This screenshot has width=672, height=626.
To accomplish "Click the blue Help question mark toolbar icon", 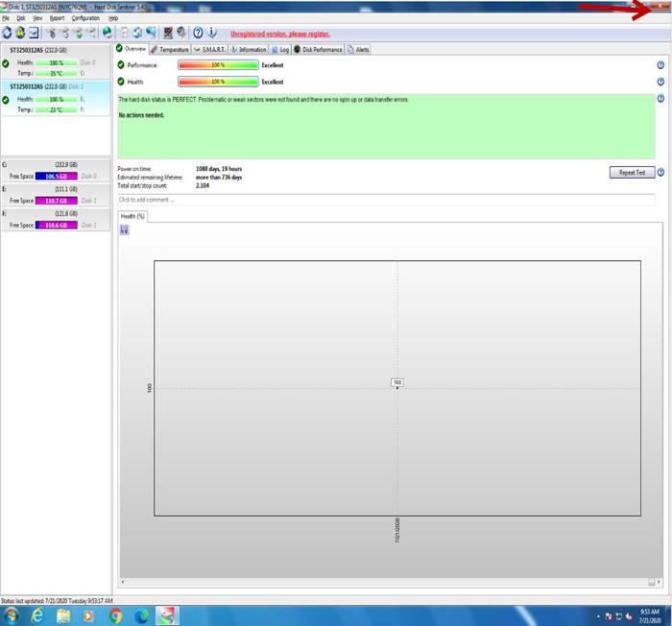I will (x=198, y=33).
